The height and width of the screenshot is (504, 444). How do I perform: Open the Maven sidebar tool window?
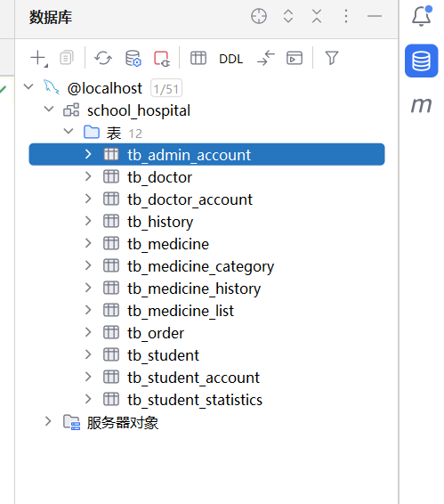[x=422, y=105]
